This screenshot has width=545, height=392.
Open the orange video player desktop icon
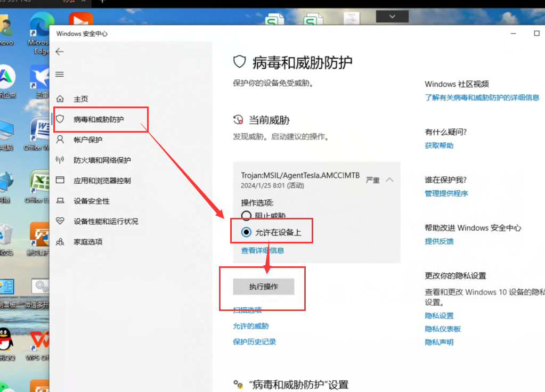pos(80,19)
